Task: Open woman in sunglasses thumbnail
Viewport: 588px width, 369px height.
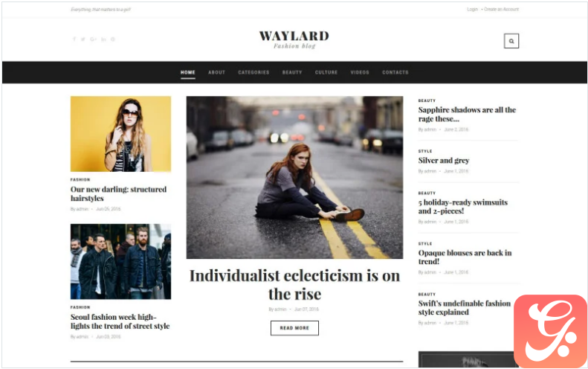Action: [x=120, y=134]
